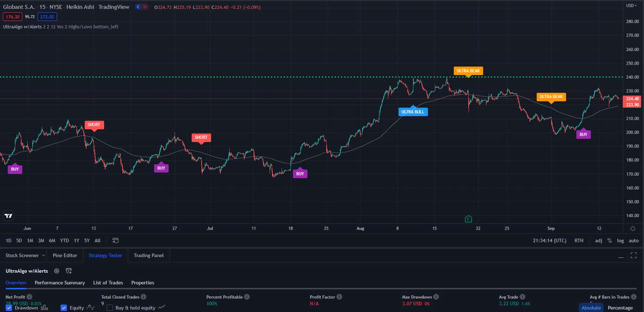Screen dimensions: 644x312
Task: Click the info icon next to Avg Trade
Action: (x=522, y=296)
